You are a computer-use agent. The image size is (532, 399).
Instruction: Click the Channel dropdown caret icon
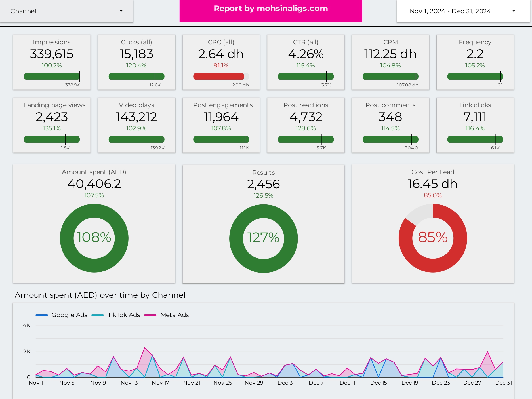[x=121, y=11]
